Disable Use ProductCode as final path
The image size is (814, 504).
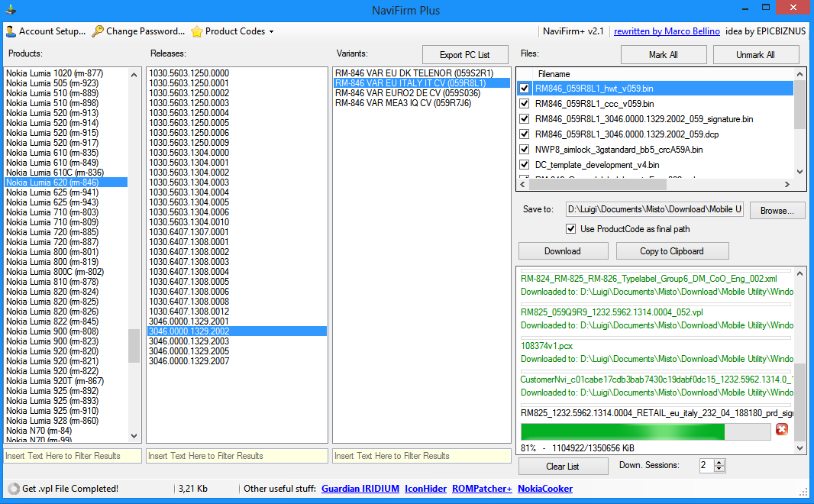pos(571,229)
